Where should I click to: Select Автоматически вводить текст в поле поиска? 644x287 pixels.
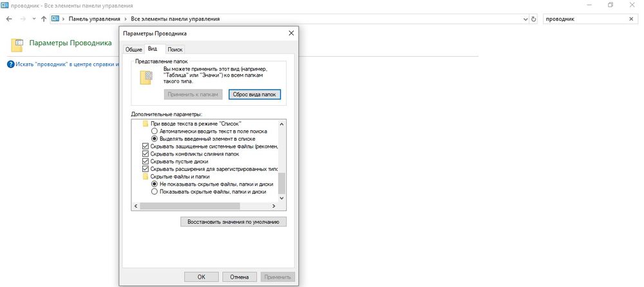pos(154,131)
